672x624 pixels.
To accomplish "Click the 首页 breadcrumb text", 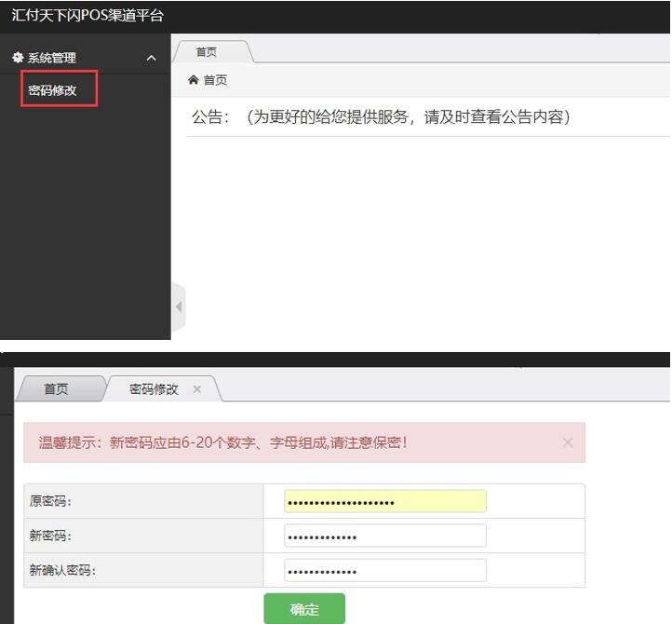I will click(x=215, y=80).
